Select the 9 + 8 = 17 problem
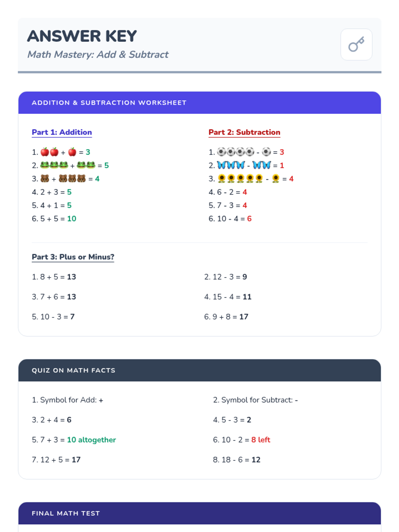Screen dimensions: 399x532 (226, 317)
